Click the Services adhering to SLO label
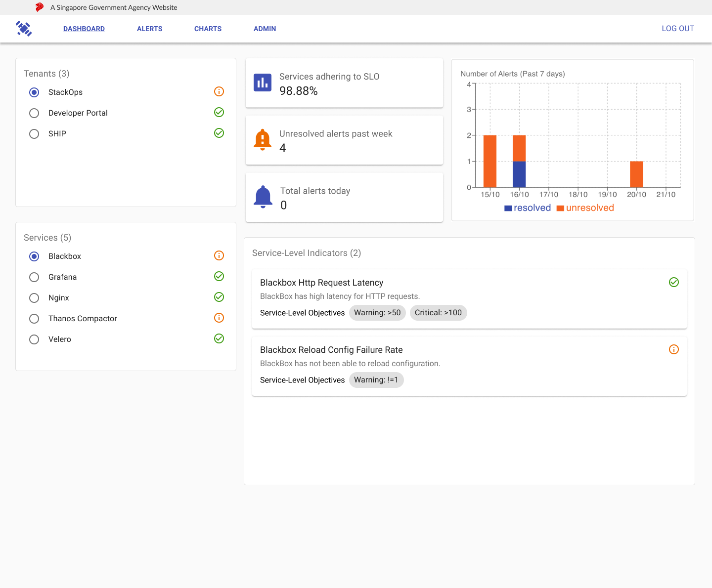 [329, 77]
